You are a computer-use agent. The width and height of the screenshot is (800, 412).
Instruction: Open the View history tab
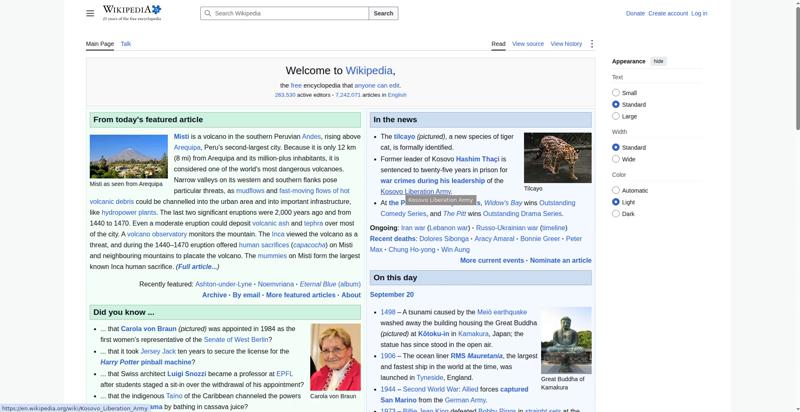pos(566,44)
